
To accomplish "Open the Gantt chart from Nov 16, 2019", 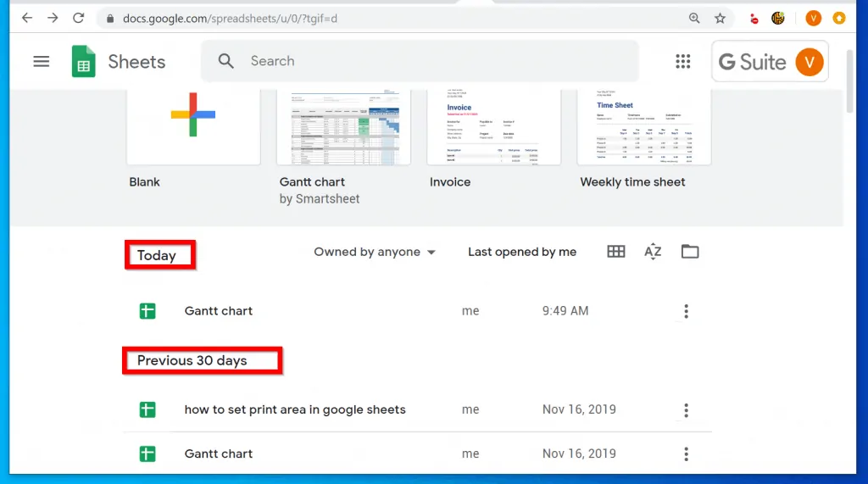I will pos(219,454).
